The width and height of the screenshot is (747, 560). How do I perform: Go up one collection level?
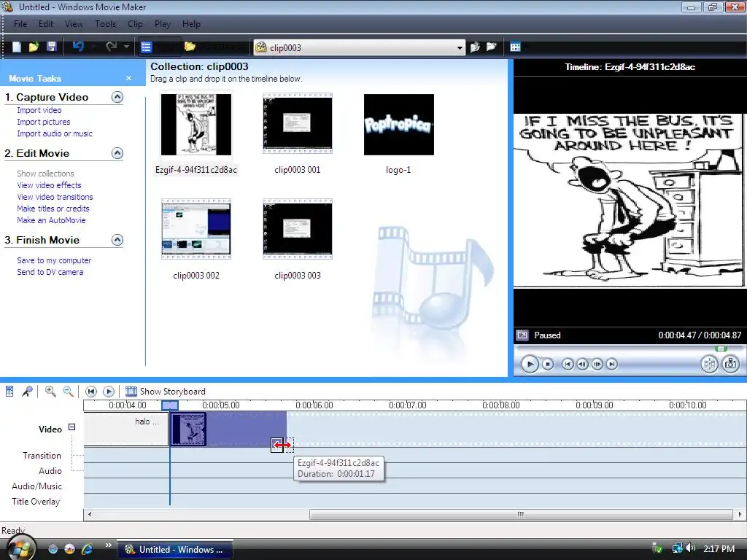(475, 47)
